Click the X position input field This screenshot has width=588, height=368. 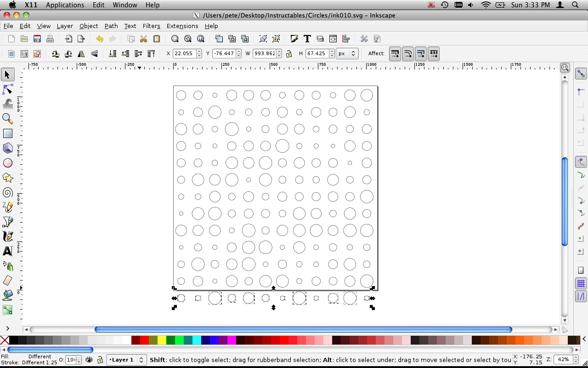tap(185, 53)
